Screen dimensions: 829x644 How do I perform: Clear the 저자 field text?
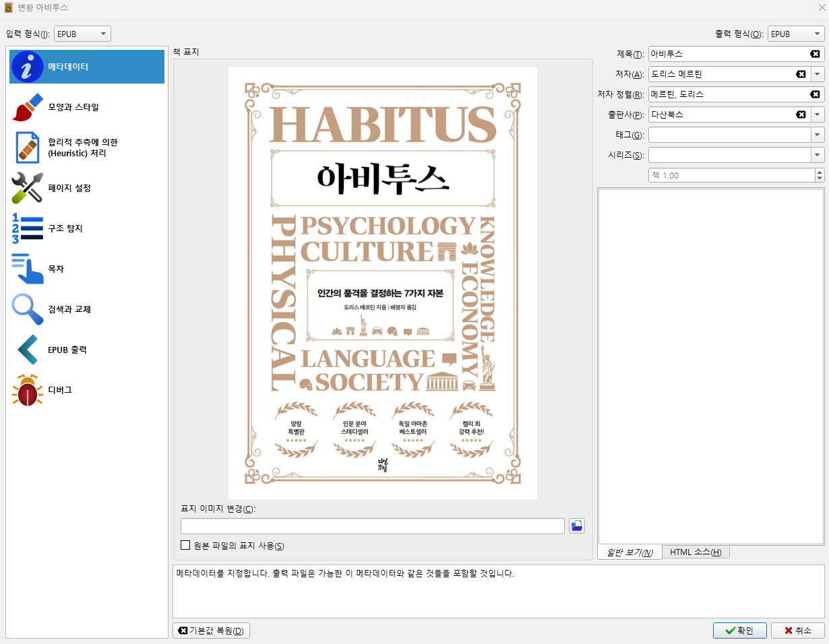pos(801,74)
